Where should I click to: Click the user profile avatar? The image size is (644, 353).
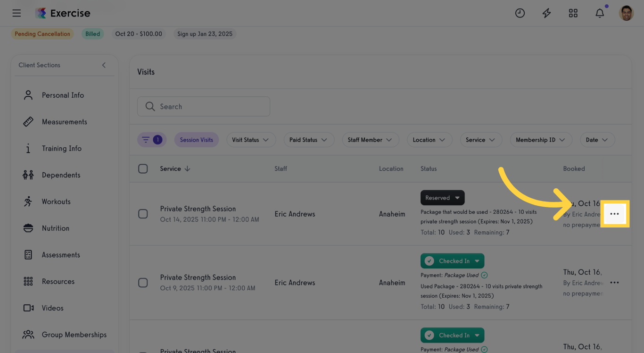click(x=626, y=13)
